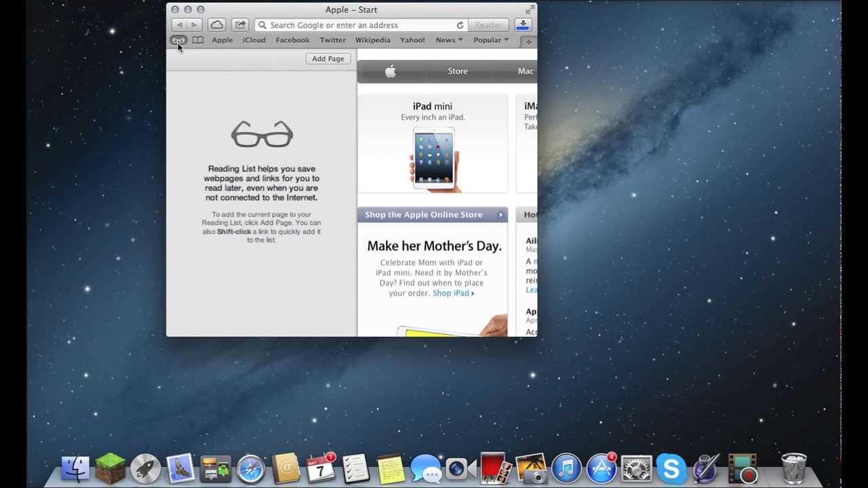Expand the Shop the Apple Online Store arrow
Screen dimensions: 868x488
pyautogui.click(x=501, y=215)
